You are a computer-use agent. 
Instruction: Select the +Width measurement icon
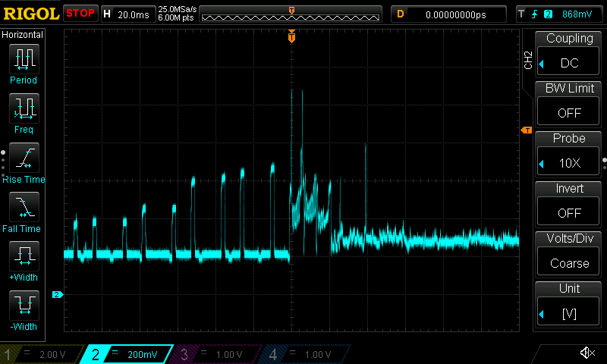24,256
